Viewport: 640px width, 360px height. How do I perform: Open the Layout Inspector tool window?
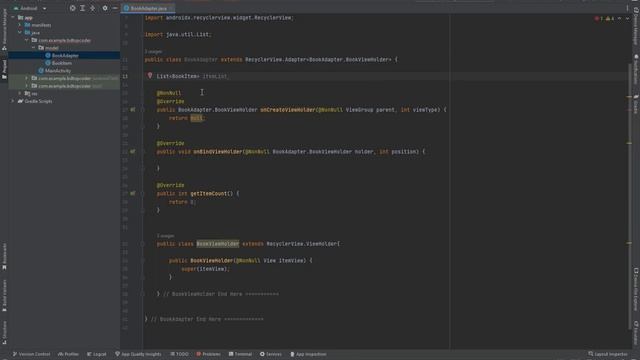[x=608, y=354]
